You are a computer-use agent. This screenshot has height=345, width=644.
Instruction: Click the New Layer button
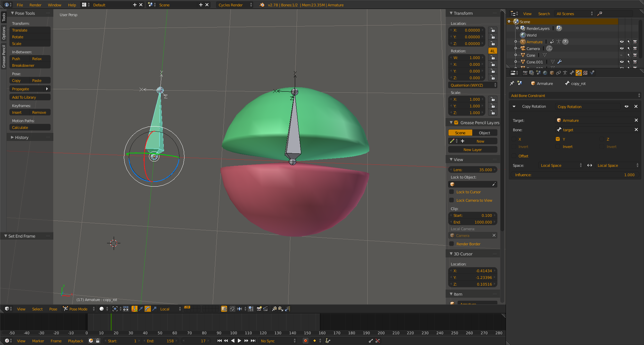pos(473,150)
